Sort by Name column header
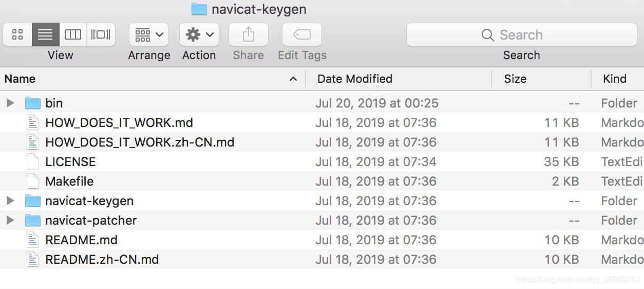 point(153,79)
